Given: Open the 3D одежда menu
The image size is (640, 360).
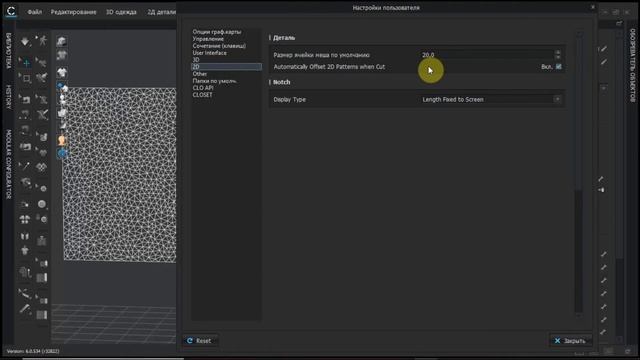Looking at the screenshot, I should (121, 12).
